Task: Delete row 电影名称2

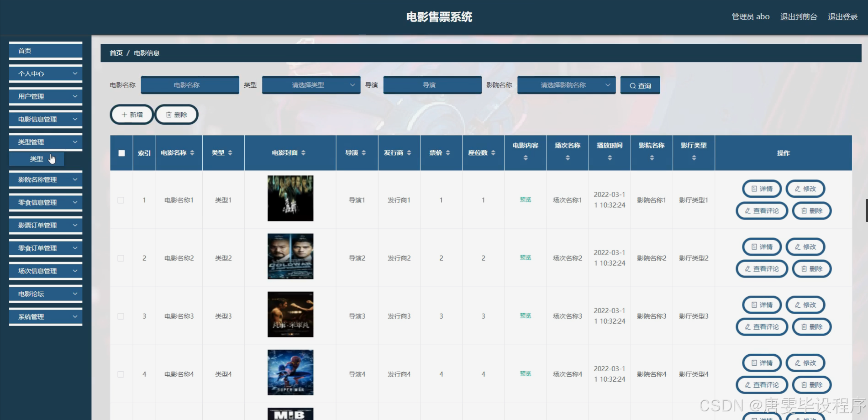Action: click(x=812, y=268)
